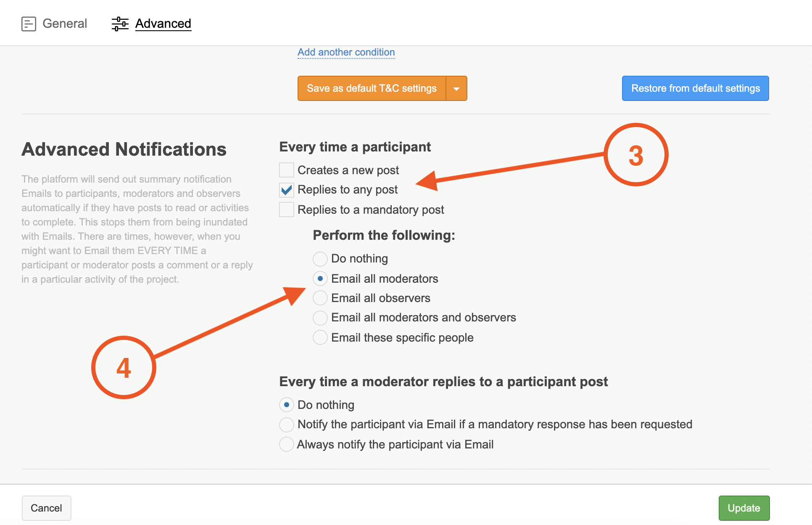Viewport: 812px width, 525px height.
Task: Enable Creates a new post checkbox
Action: [287, 170]
